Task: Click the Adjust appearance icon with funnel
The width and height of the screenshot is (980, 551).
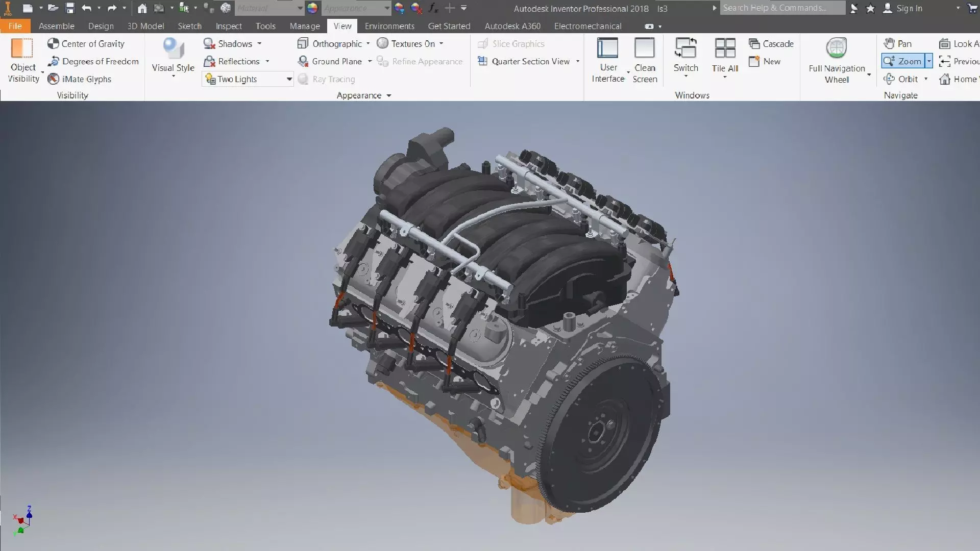Action: pos(400,8)
